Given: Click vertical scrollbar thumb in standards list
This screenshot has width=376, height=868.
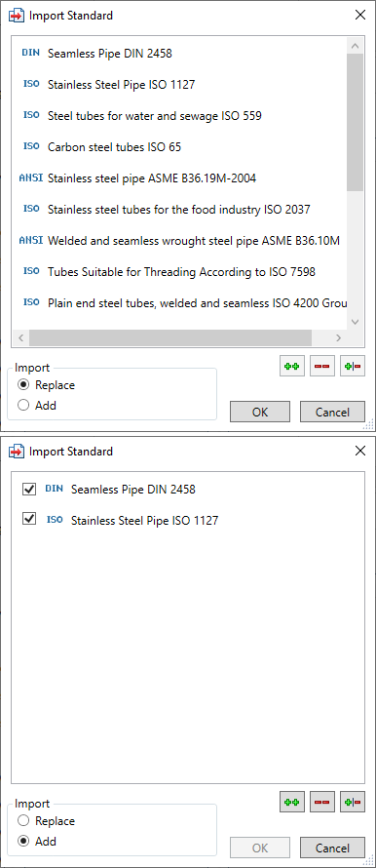Looking at the screenshot, I should 355,122.
